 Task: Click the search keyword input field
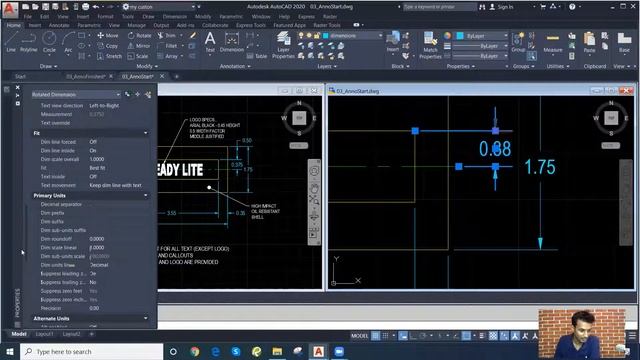pos(440,7)
